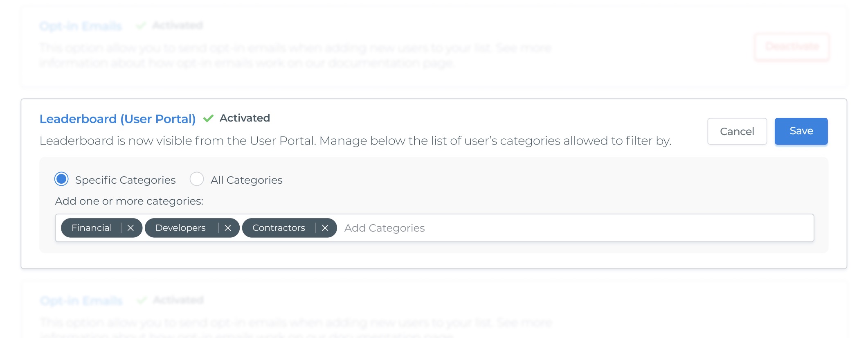Select the Specific Categories radio button

61,179
